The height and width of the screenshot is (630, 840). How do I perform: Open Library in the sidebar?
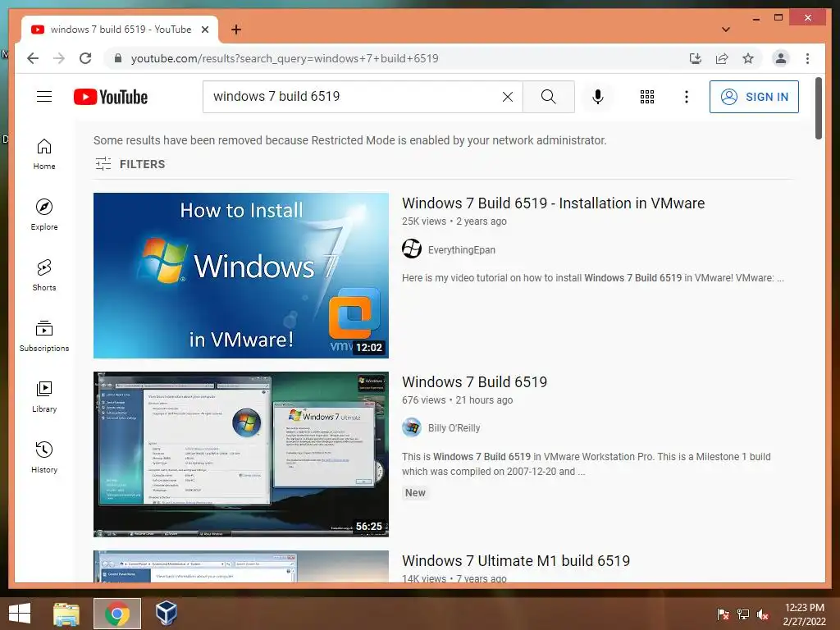(x=44, y=396)
